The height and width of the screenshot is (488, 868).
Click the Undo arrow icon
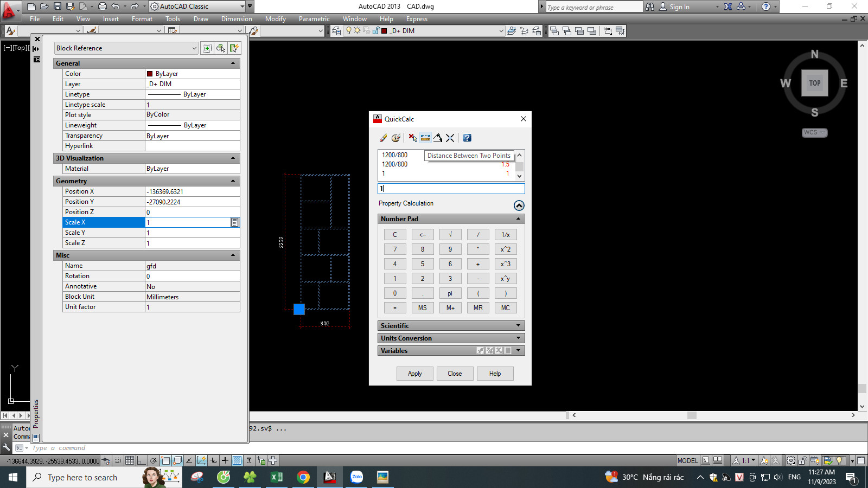pos(116,7)
